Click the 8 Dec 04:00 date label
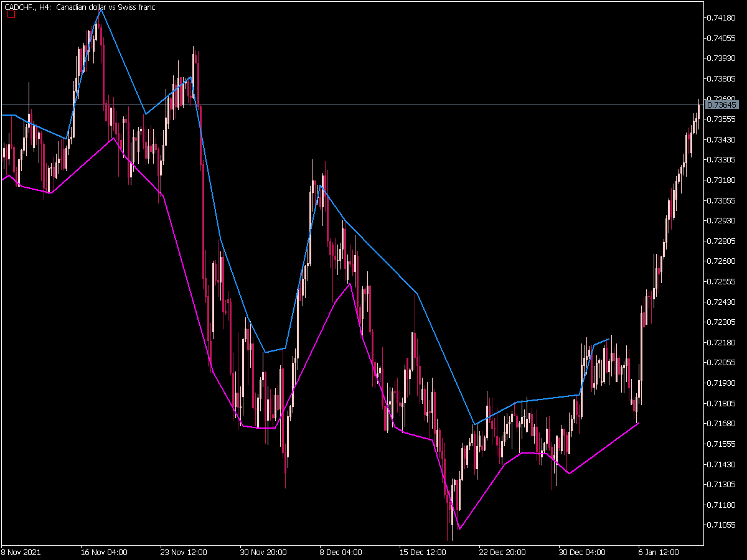 click(x=341, y=552)
